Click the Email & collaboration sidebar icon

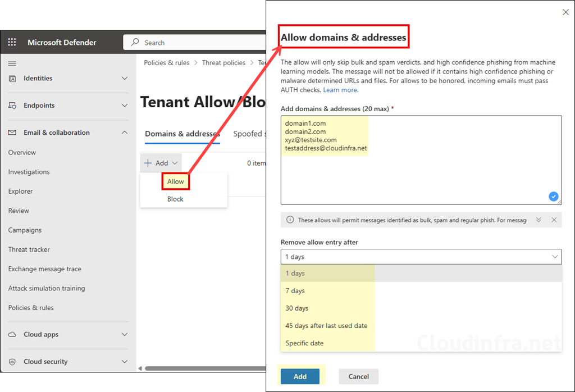tap(12, 132)
